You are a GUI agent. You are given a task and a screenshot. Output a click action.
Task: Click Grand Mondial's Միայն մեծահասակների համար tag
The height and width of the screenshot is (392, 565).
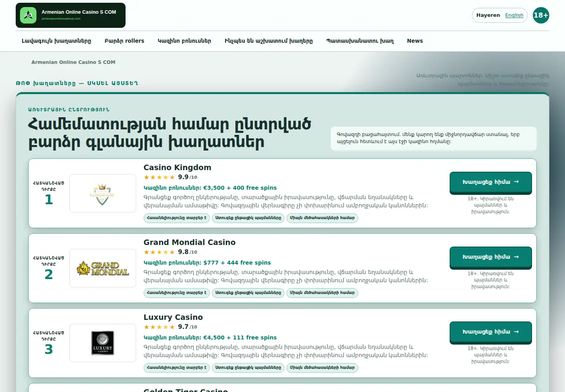(322, 293)
